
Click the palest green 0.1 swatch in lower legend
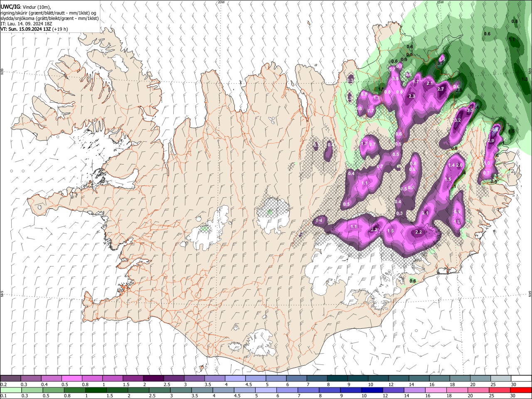point(10,390)
